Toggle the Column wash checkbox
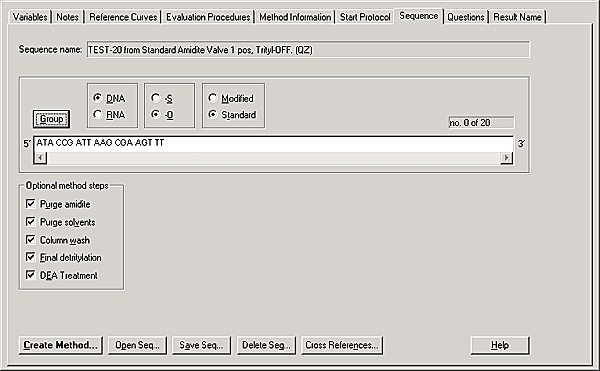Viewport: 600px width, 371px height. [31, 240]
